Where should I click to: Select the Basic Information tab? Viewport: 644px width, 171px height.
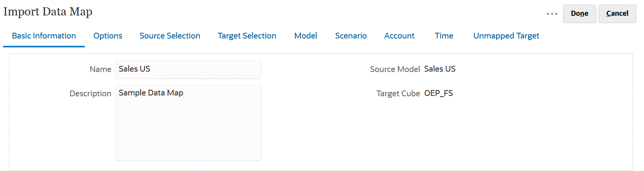[x=44, y=36]
